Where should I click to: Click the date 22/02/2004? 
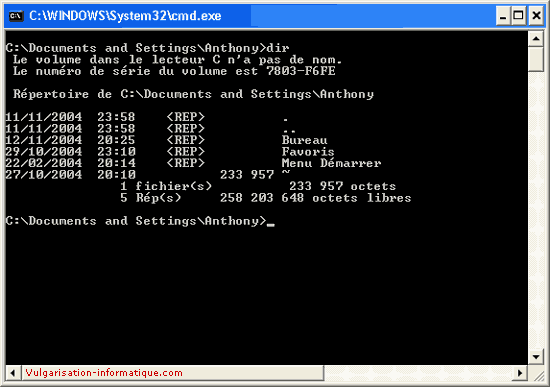coord(44,163)
